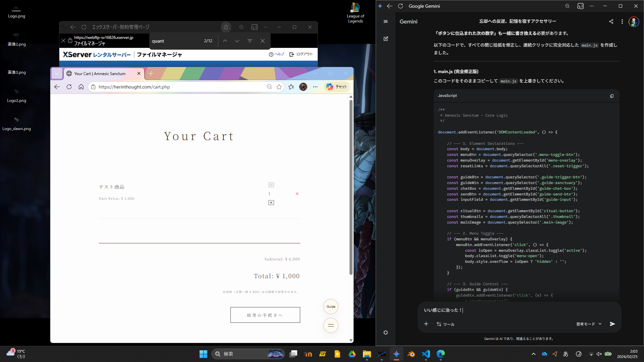Increase cart item quantity with plus

pyautogui.click(x=271, y=203)
